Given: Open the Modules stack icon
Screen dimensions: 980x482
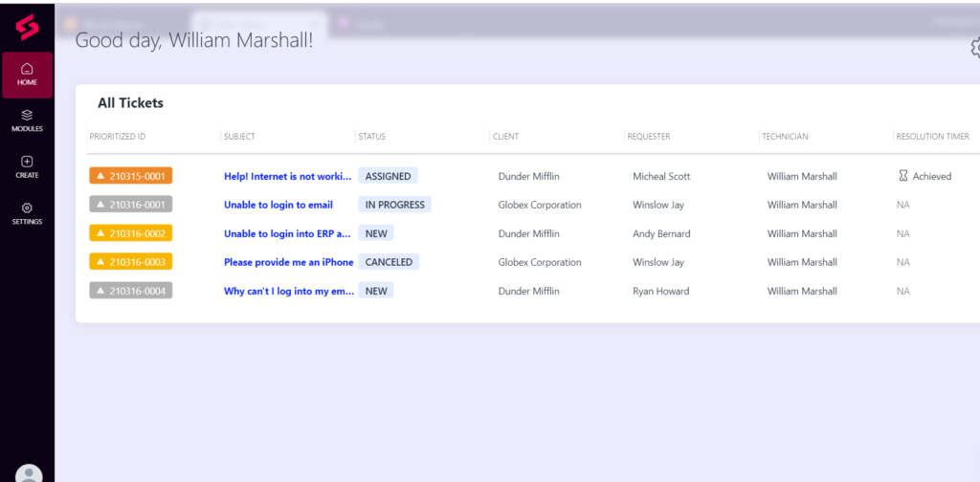Looking at the screenshot, I should (27, 115).
